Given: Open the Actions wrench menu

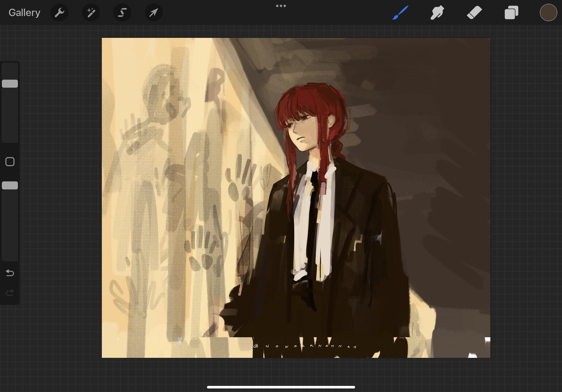Looking at the screenshot, I should pyautogui.click(x=59, y=13).
